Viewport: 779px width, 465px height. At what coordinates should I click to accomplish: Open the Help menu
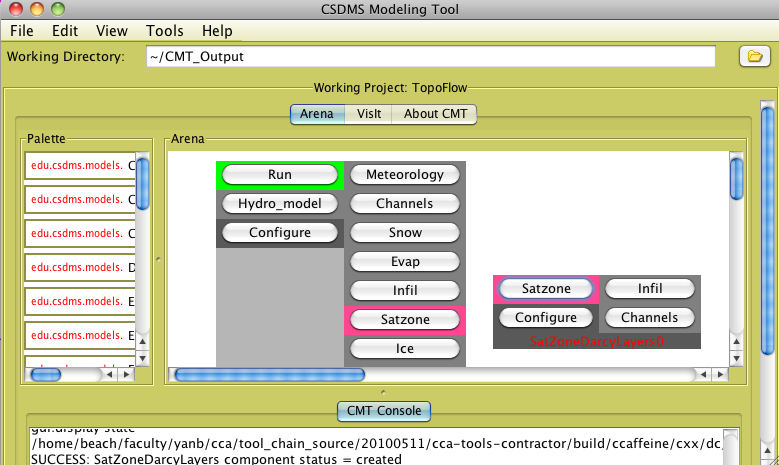pos(217,31)
